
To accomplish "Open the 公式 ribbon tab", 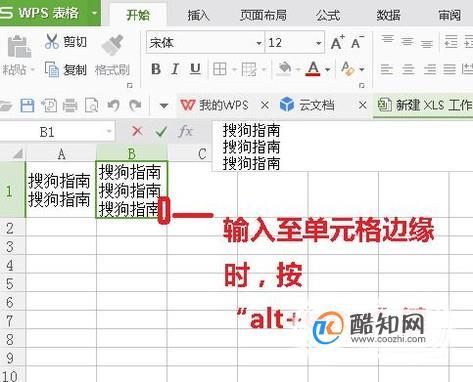I will point(328,15).
